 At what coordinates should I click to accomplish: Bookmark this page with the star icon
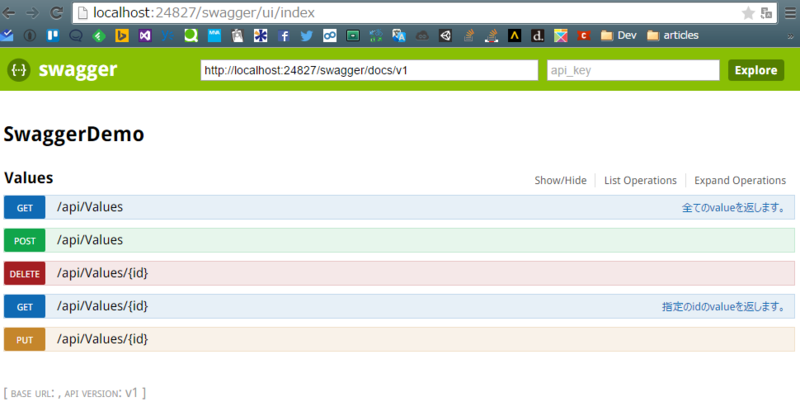coord(748,13)
